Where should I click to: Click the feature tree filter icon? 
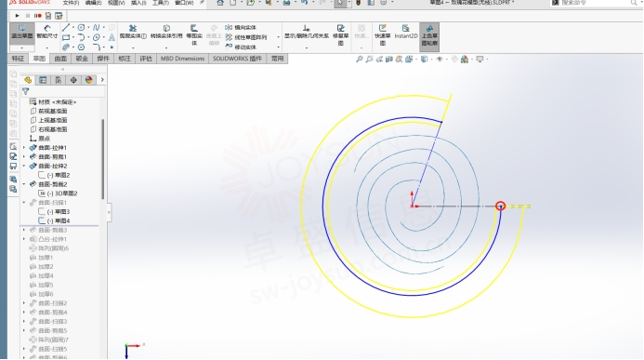pyautogui.click(x=25, y=91)
